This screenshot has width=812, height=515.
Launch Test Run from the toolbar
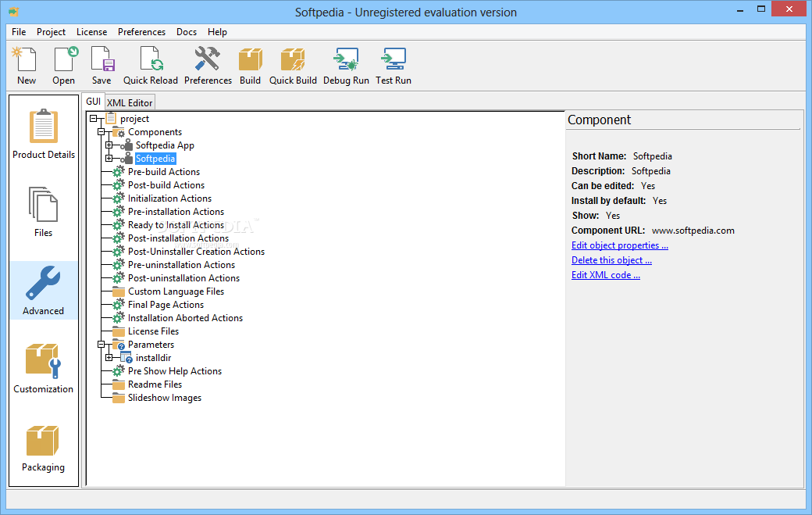pyautogui.click(x=394, y=59)
